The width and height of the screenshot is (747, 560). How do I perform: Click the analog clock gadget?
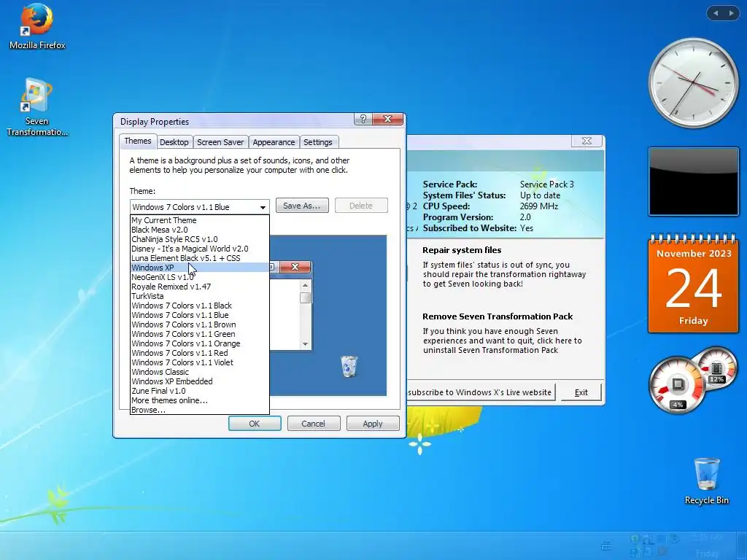(x=693, y=82)
